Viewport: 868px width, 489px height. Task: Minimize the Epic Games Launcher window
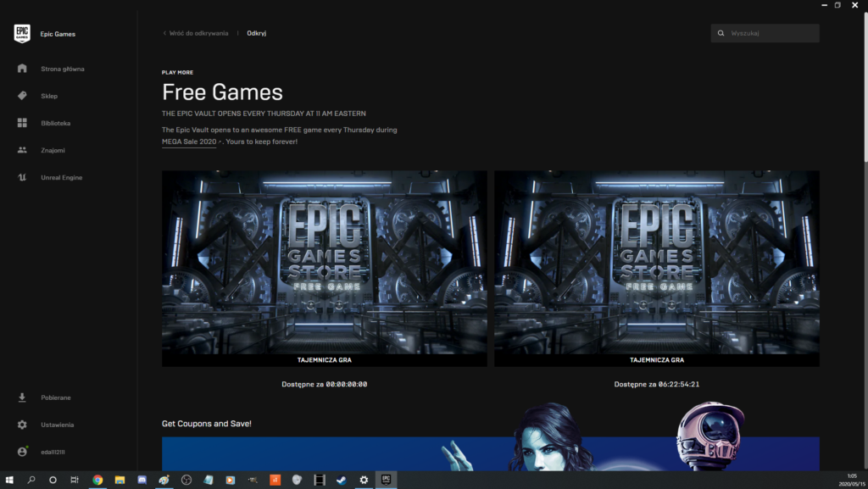point(824,5)
